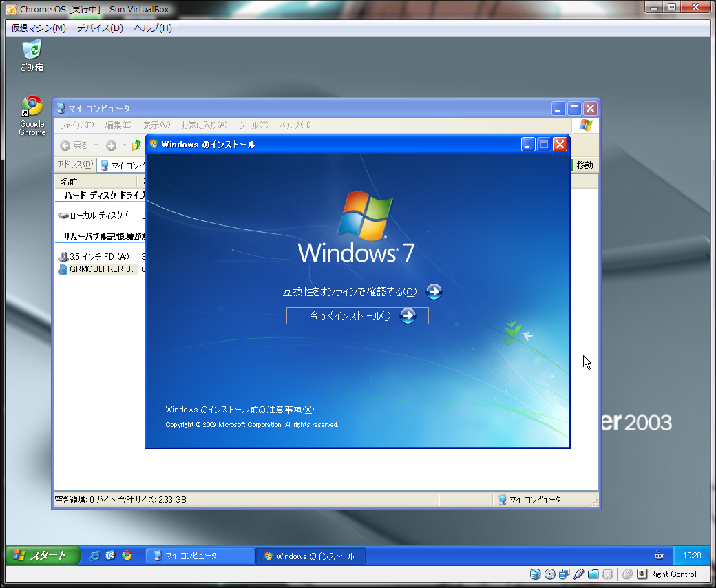716x588 pixels.
Task: Click the Right Control host key label
Action: pyautogui.click(x=673, y=574)
